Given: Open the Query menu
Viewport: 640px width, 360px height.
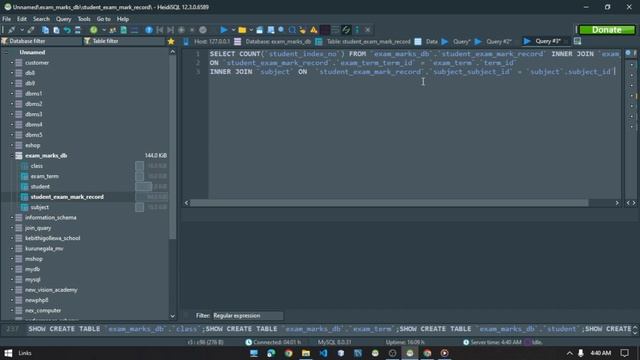Looking at the screenshot, I should (63, 19).
